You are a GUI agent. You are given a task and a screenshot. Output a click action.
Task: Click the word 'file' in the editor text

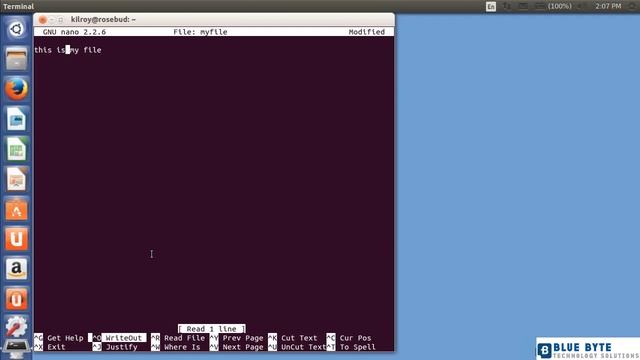(92, 50)
